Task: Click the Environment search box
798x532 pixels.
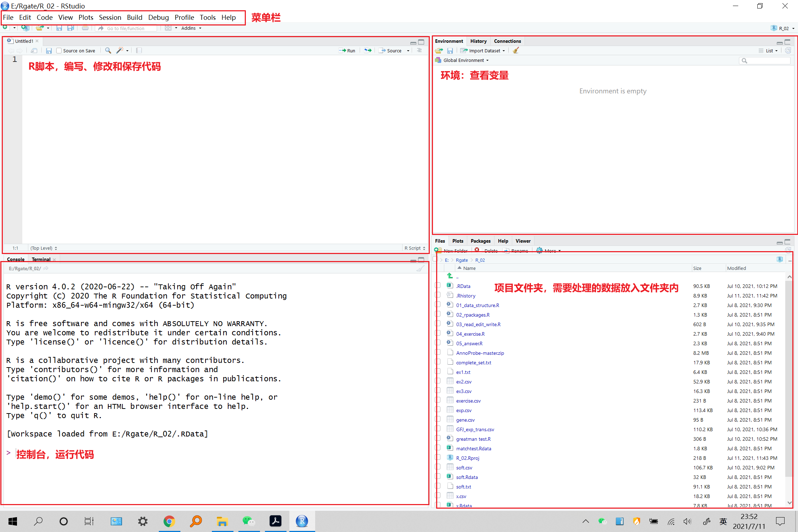Action: (x=765, y=60)
